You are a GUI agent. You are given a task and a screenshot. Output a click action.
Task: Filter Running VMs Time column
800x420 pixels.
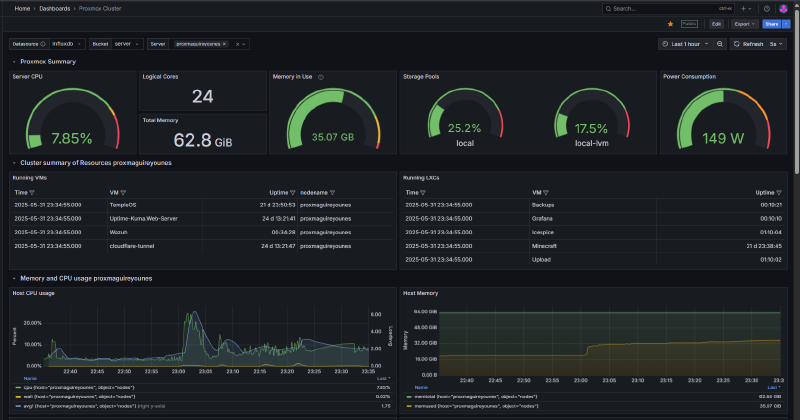[x=32, y=193]
